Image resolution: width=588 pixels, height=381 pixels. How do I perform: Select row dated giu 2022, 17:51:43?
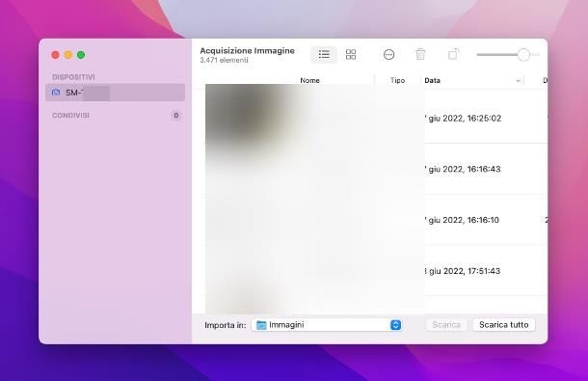click(x=370, y=271)
